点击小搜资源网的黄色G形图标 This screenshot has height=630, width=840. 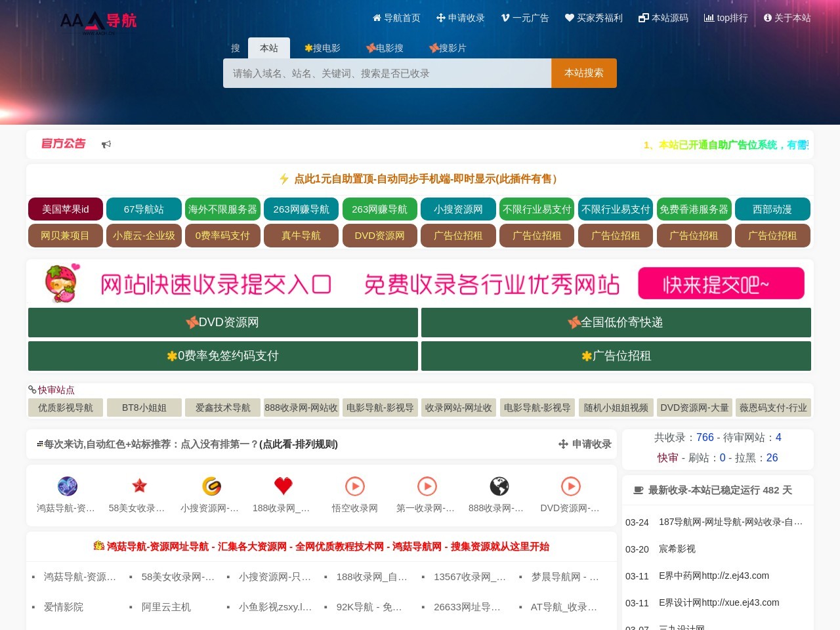(x=211, y=486)
